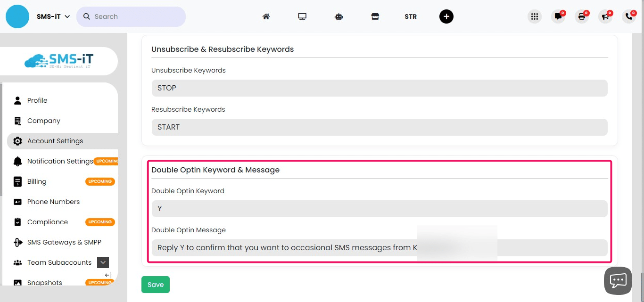Open STR in the top navigation
Viewport: 644px width, 302px height.
pos(410,16)
